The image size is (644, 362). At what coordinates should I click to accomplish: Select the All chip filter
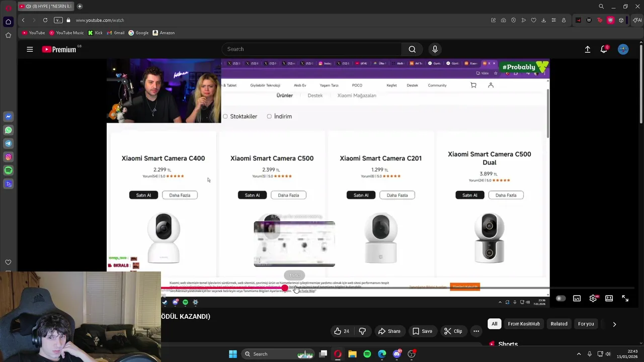(x=495, y=324)
